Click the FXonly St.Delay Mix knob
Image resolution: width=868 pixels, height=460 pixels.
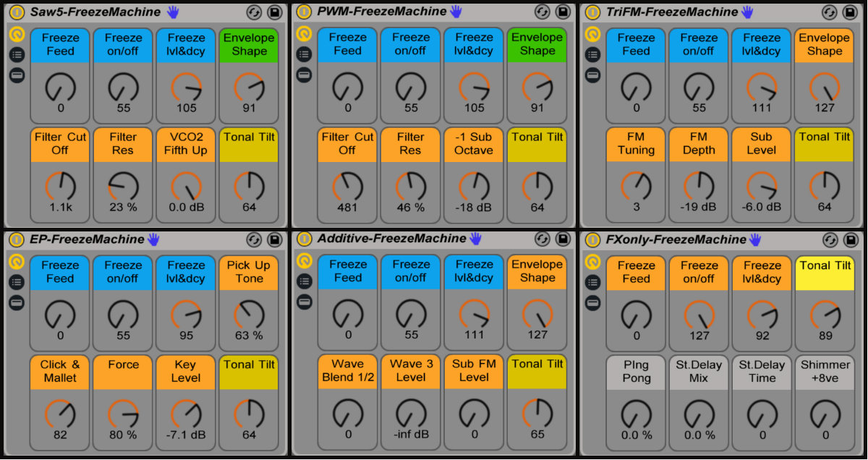click(x=699, y=414)
